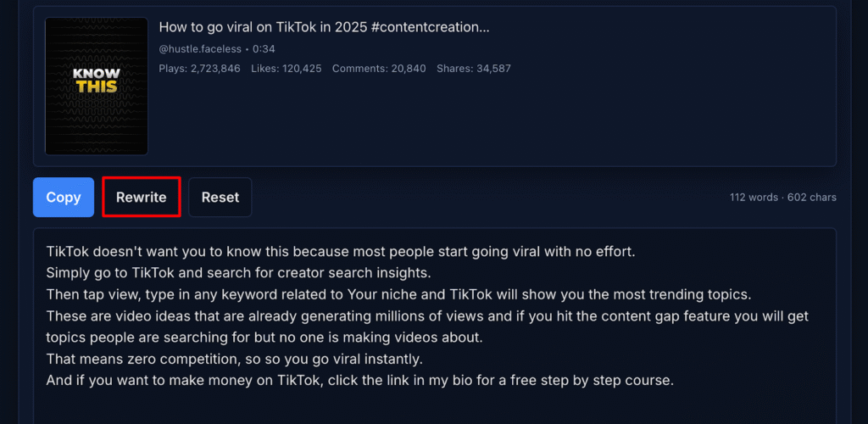Screen dimensions: 868x424
Task: Click the 0:34 video duration
Action: tap(264, 49)
